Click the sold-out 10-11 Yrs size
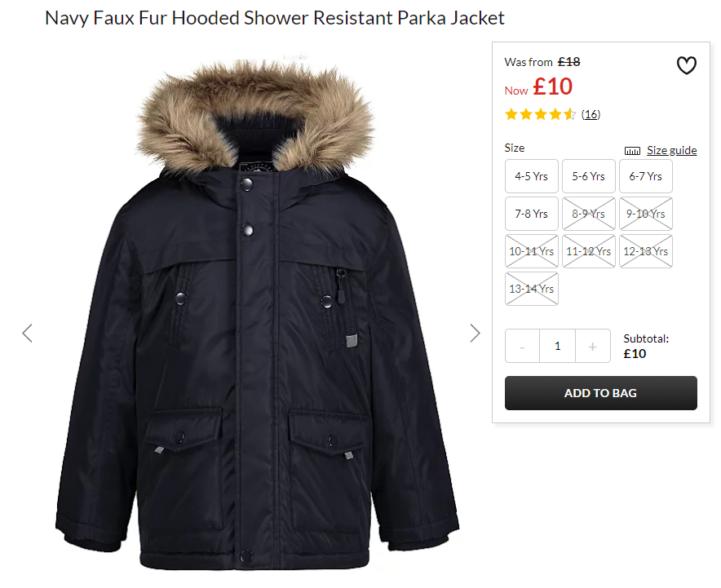The height and width of the screenshot is (588, 721). tap(532, 251)
